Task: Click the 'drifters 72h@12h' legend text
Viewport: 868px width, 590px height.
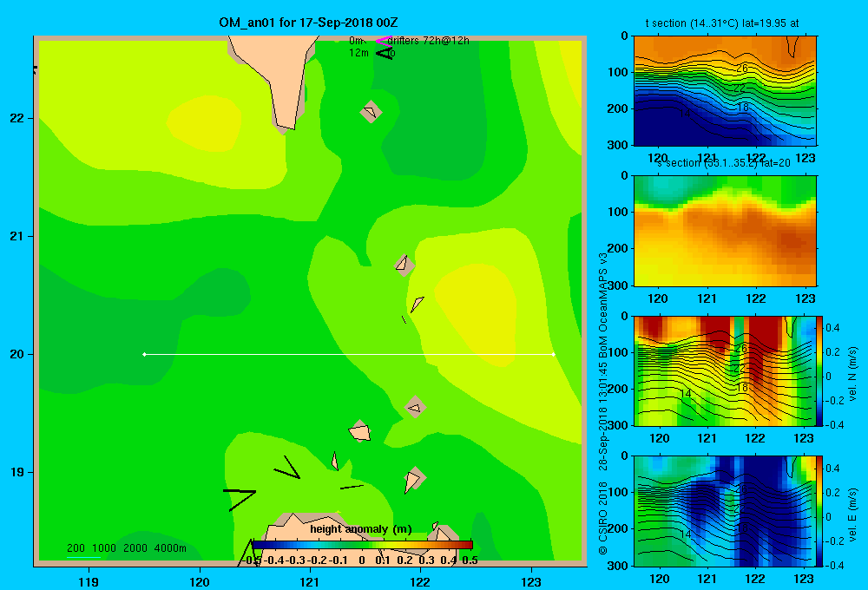Action: pyautogui.click(x=429, y=41)
